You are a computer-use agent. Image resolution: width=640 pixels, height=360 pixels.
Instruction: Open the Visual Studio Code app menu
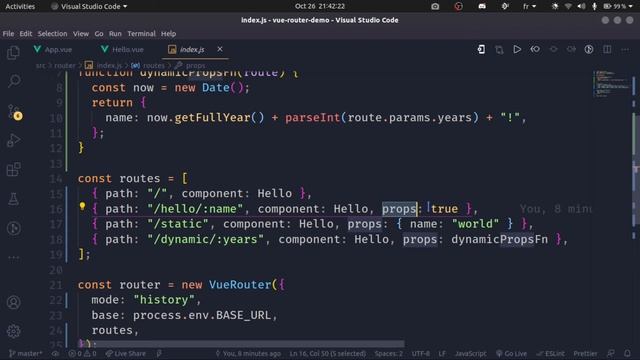(x=89, y=6)
